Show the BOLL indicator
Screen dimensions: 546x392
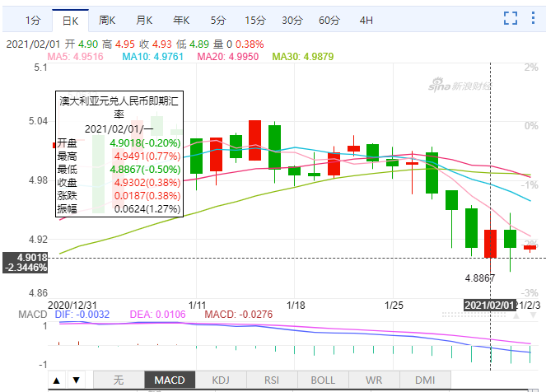(x=323, y=380)
